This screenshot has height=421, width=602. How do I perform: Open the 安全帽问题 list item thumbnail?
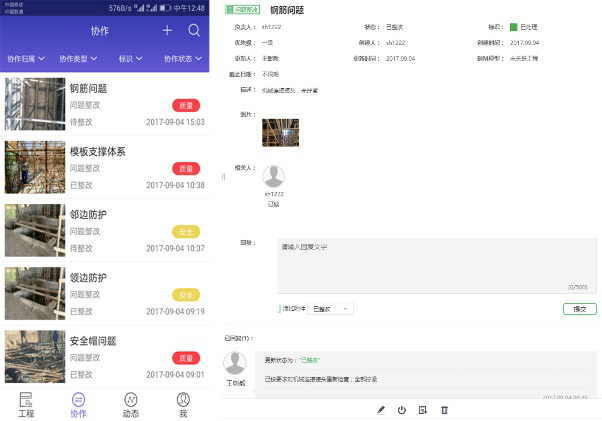(x=35, y=357)
